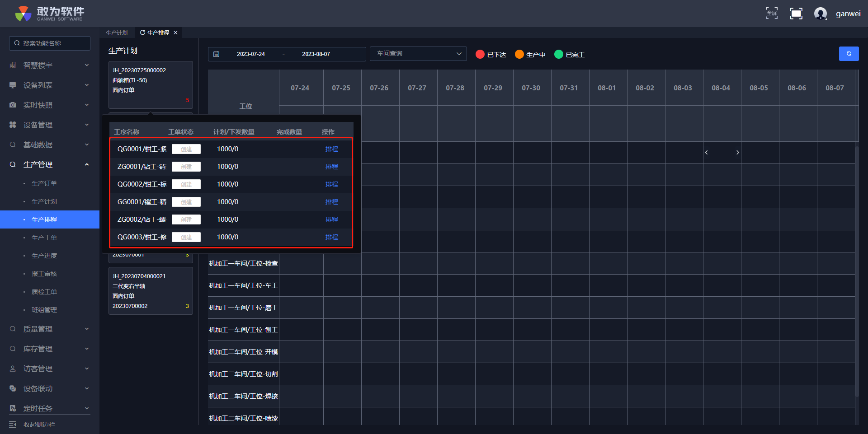Click the blue refresh button
This screenshot has width=868, height=434.
tap(849, 54)
